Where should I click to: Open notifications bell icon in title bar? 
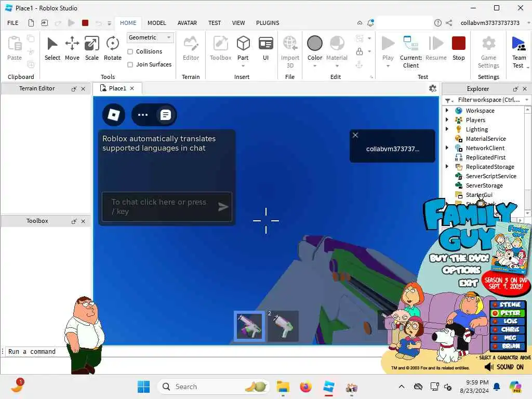click(x=370, y=23)
